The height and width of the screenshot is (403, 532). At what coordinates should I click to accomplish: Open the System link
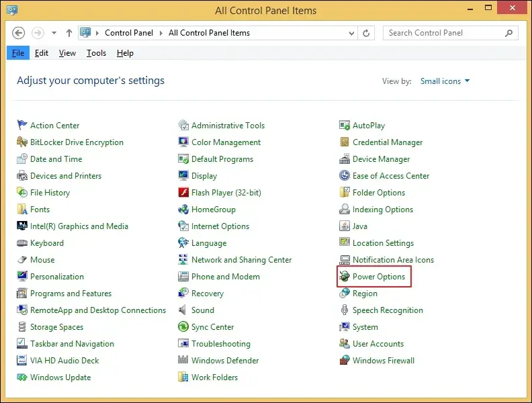pos(365,326)
